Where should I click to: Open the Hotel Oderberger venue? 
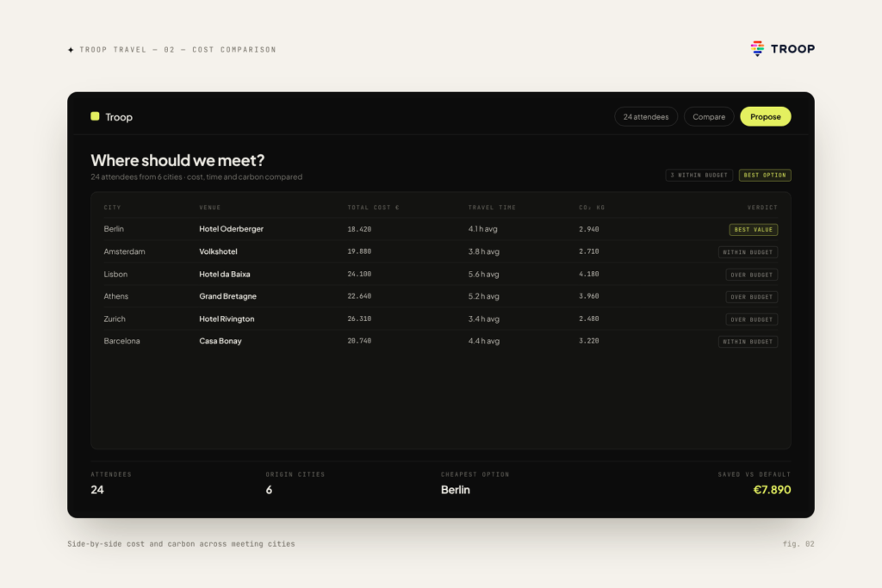(231, 229)
